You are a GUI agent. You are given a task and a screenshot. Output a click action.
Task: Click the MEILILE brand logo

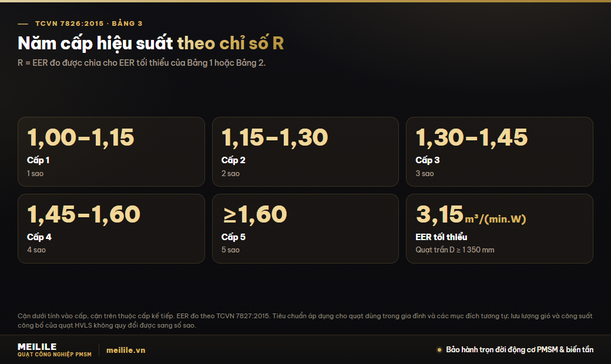(54, 349)
